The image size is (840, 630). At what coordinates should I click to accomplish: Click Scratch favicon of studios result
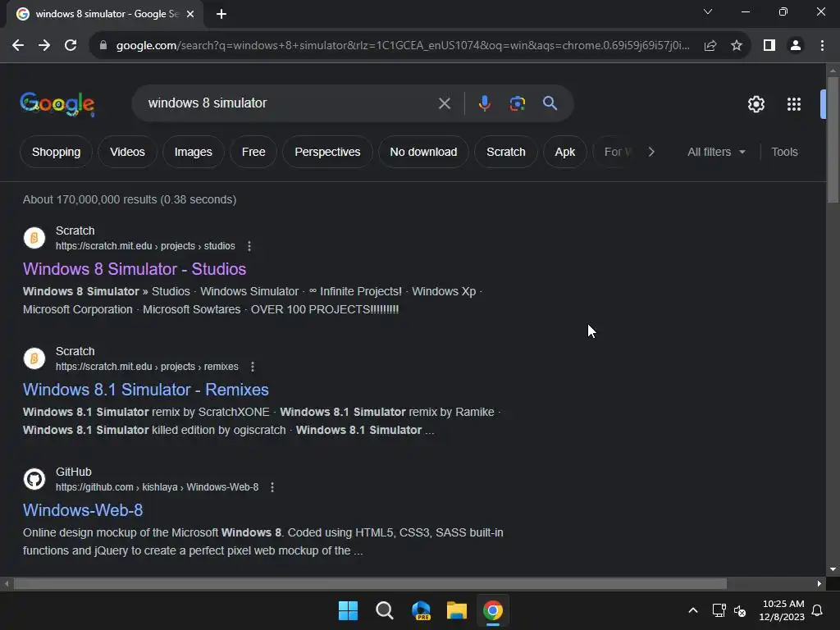coord(34,238)
